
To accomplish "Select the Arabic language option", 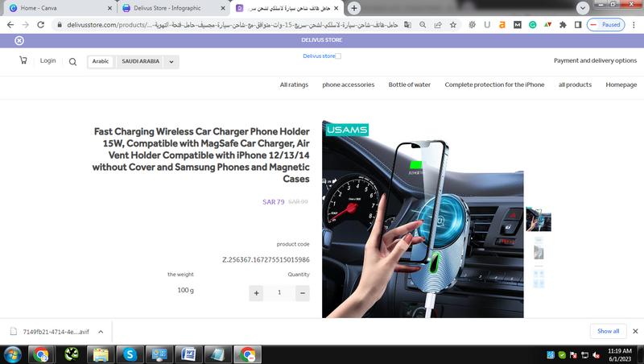I will click(100, 61).
